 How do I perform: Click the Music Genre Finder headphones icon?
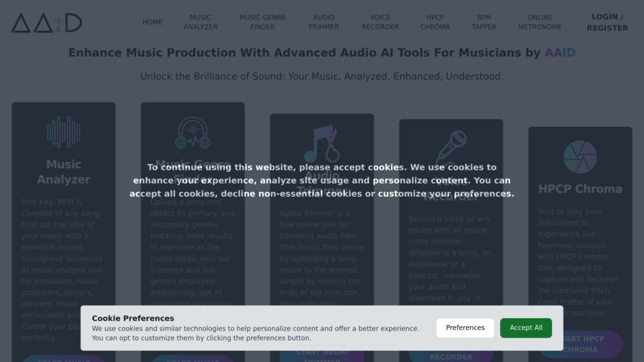(192, 133)
